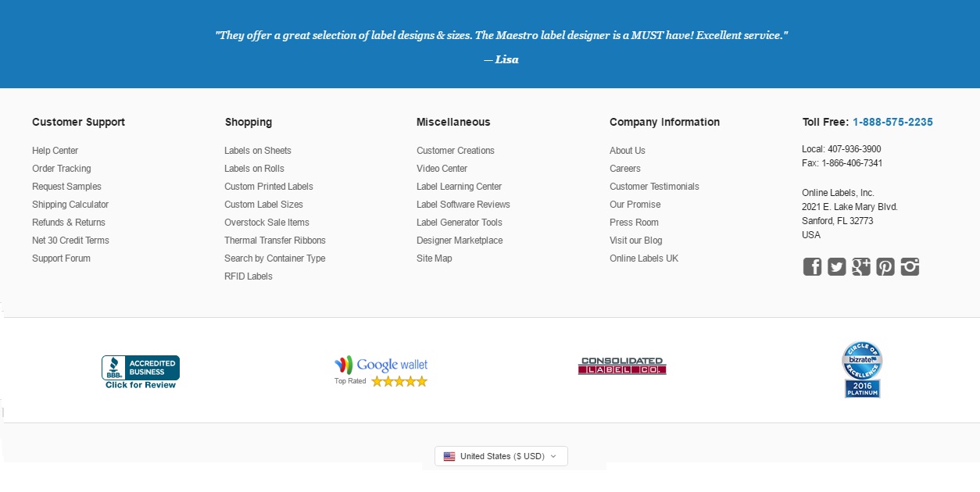Viewport: 980px width, 492px height.
Task: Open the Instagram icon
Action: pyautogui.click(x=909, y=266)
